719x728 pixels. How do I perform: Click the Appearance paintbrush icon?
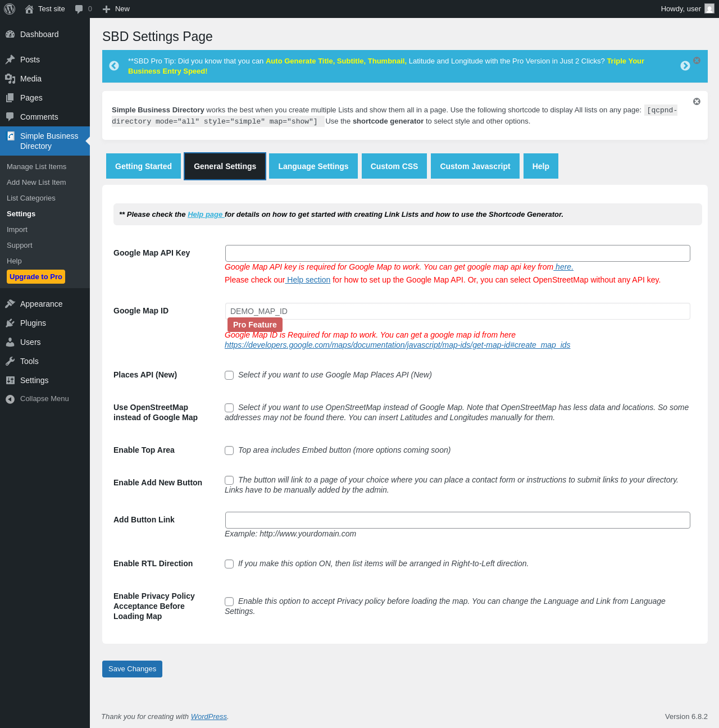tap(10, 304)
